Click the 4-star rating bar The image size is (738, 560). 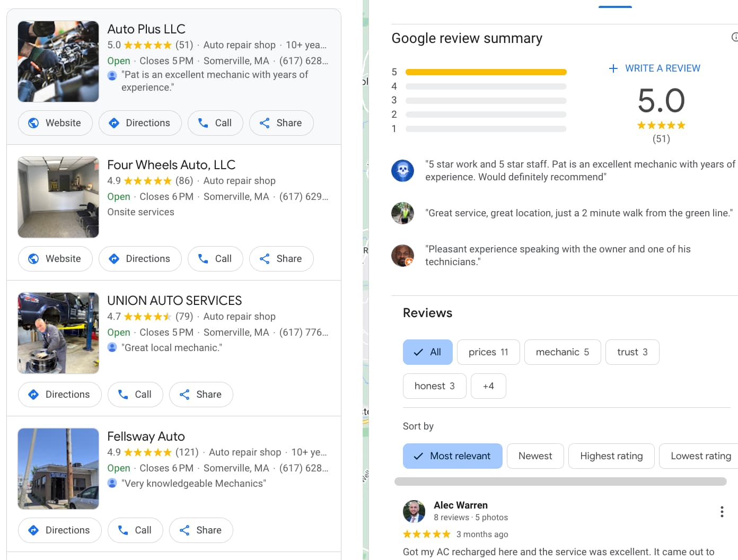486,86
